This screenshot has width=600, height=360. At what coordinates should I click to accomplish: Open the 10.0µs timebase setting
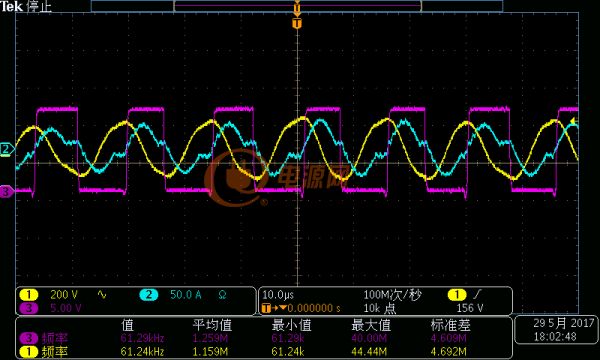(x=278, y=295)
